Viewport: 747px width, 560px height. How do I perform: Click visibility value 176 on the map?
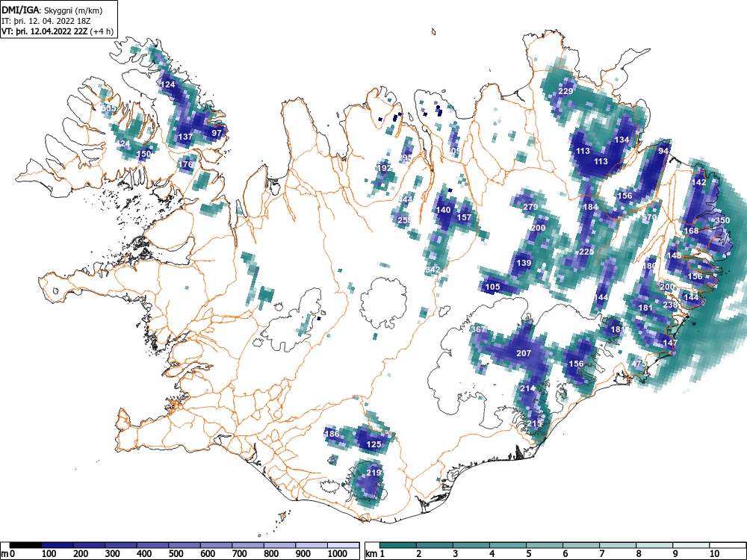(x=186, y=164)
